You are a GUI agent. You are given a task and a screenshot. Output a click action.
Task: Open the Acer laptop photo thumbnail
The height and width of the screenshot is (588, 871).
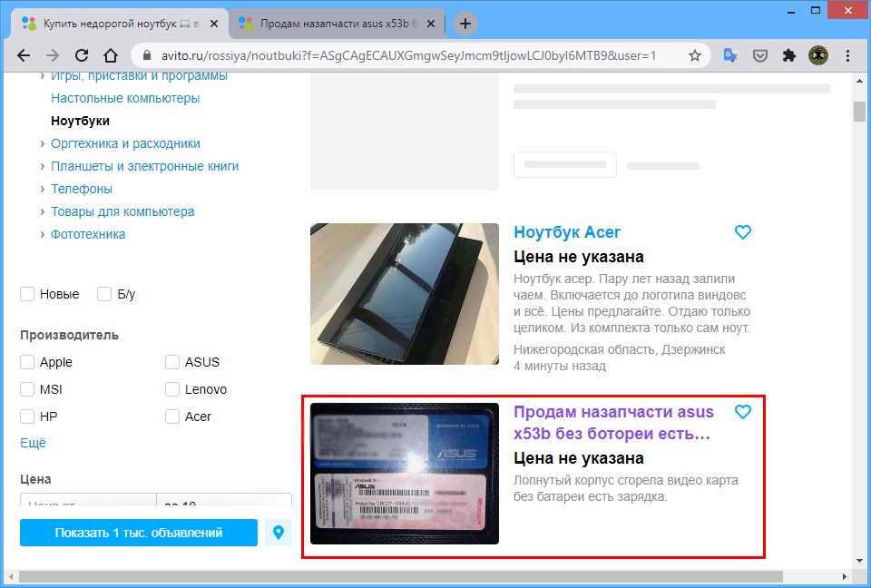click(405, 294)
